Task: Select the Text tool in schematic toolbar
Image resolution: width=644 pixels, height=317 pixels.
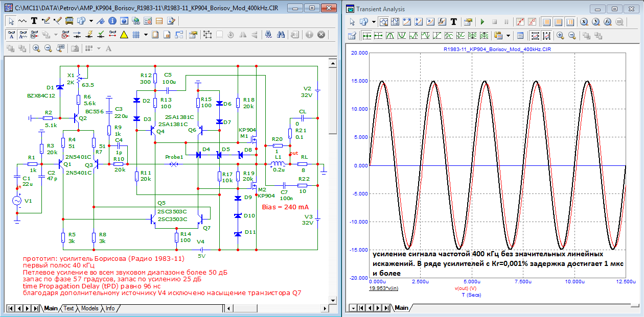Action: (34, 21)
